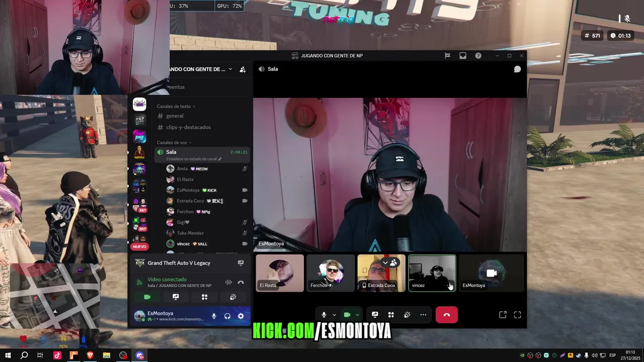Open server name dropdown chevron

pos(230,69)
